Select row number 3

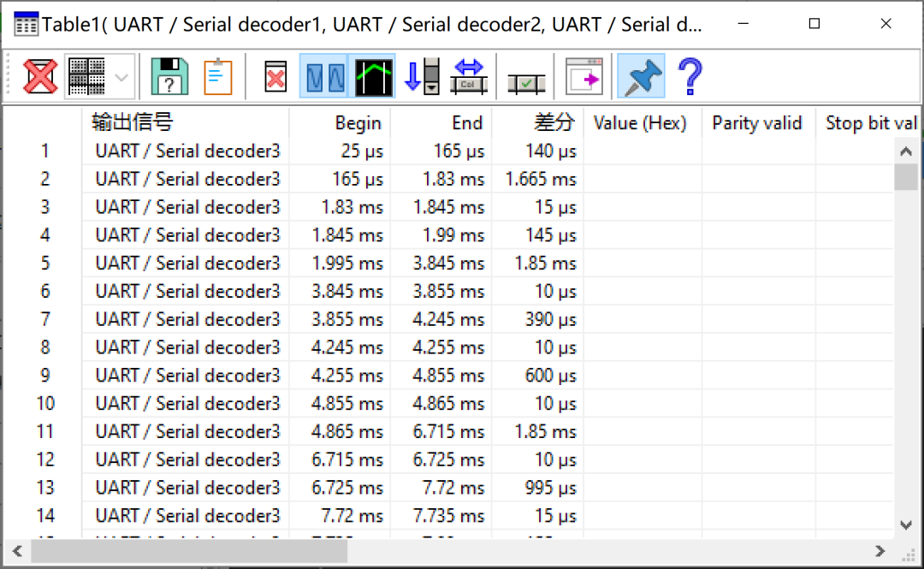[44, 207]
